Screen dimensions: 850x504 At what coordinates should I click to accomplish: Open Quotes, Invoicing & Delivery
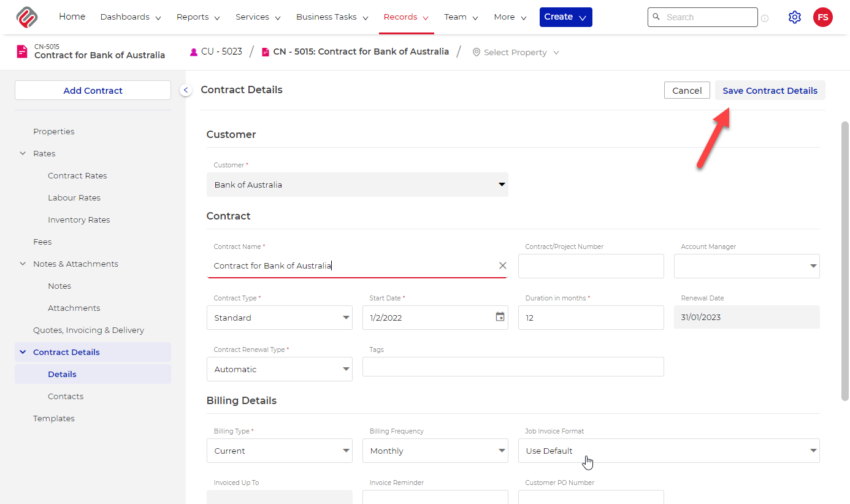pyautogui.click(x=89, y=330)
